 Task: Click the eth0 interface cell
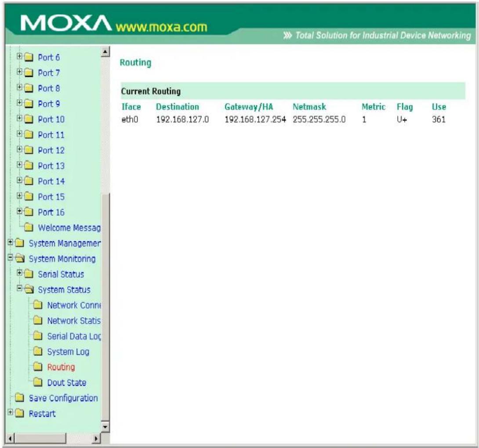[x=130, y=119]
